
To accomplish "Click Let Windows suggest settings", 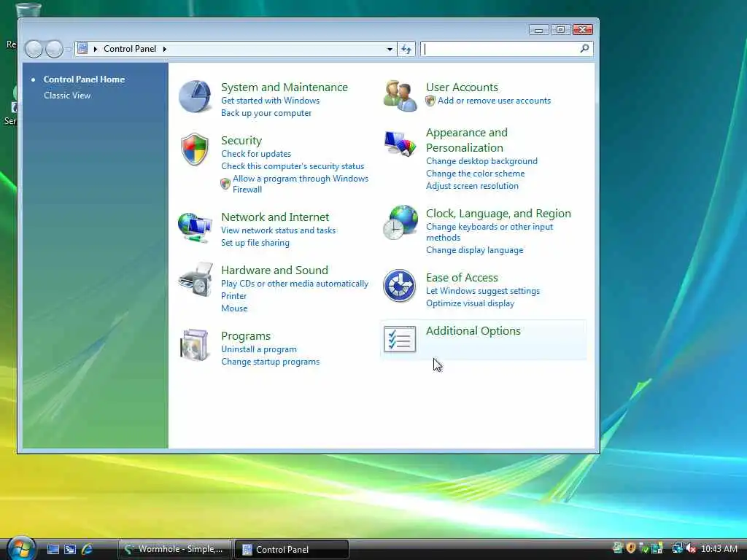I will (483, 291).
